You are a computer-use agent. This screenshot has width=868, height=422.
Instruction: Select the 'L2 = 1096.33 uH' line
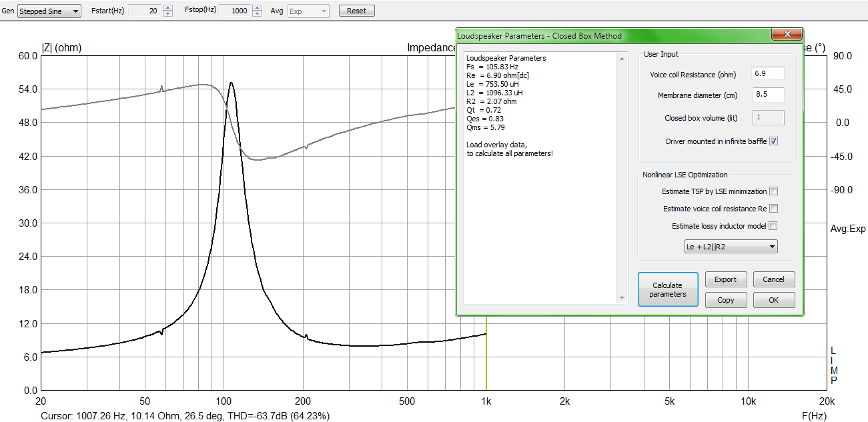(494, 93)
